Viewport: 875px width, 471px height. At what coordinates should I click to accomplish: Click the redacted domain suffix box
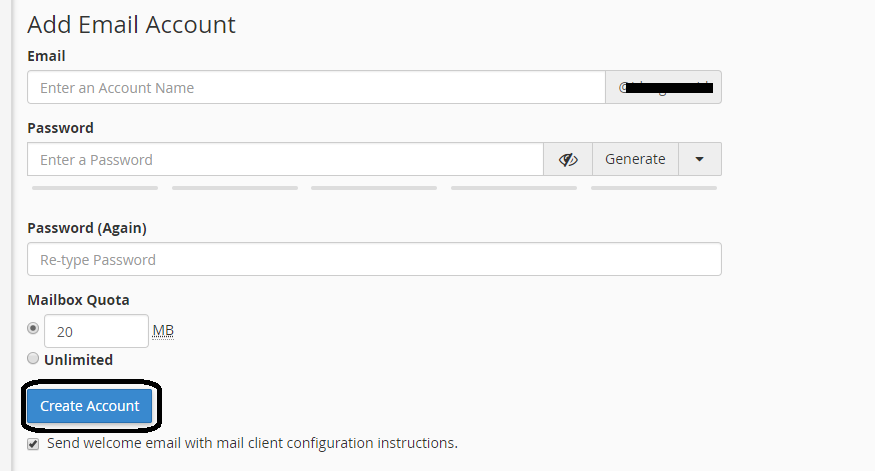click(664, 88)
